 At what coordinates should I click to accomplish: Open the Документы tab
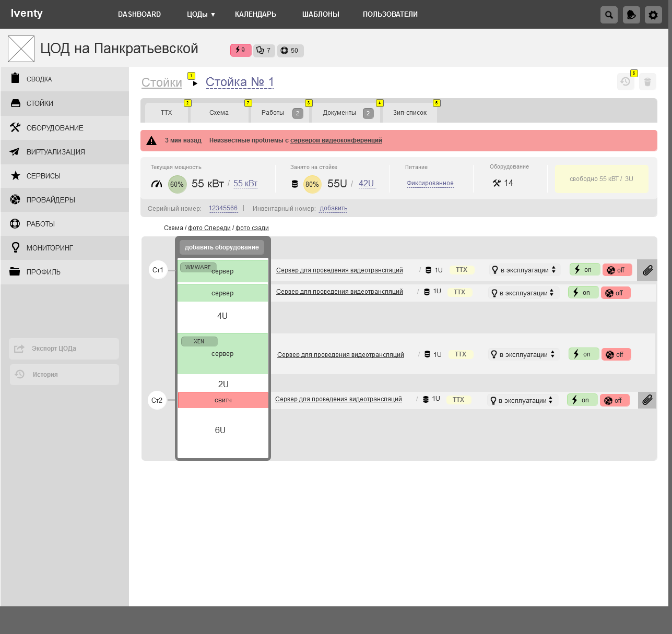pyautogui.click(x=339, y=113)
